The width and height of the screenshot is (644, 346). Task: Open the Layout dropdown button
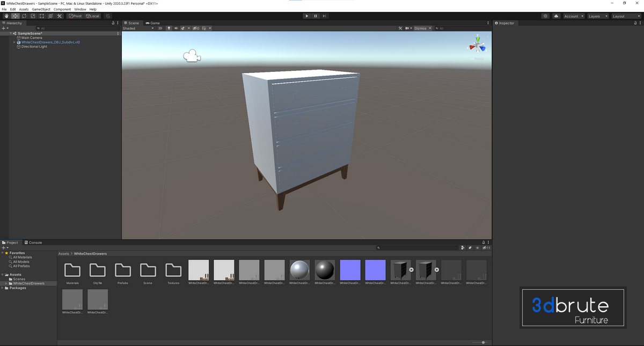[626, 16]
